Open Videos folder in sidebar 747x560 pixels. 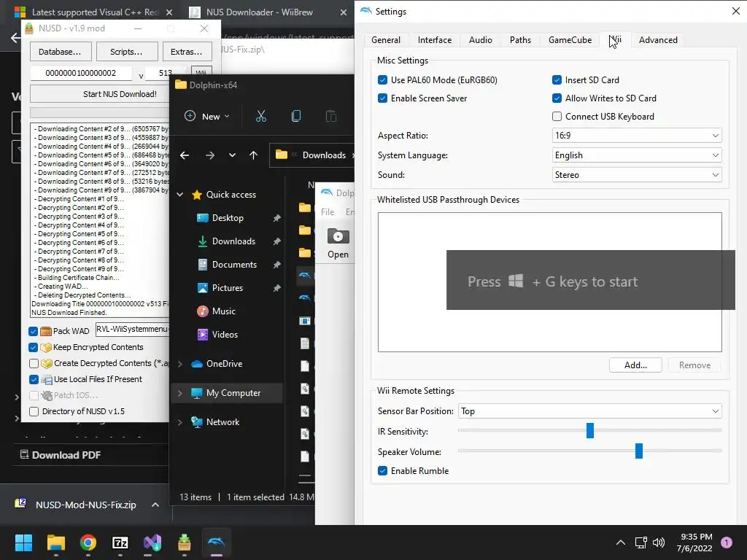pos(225,335)
